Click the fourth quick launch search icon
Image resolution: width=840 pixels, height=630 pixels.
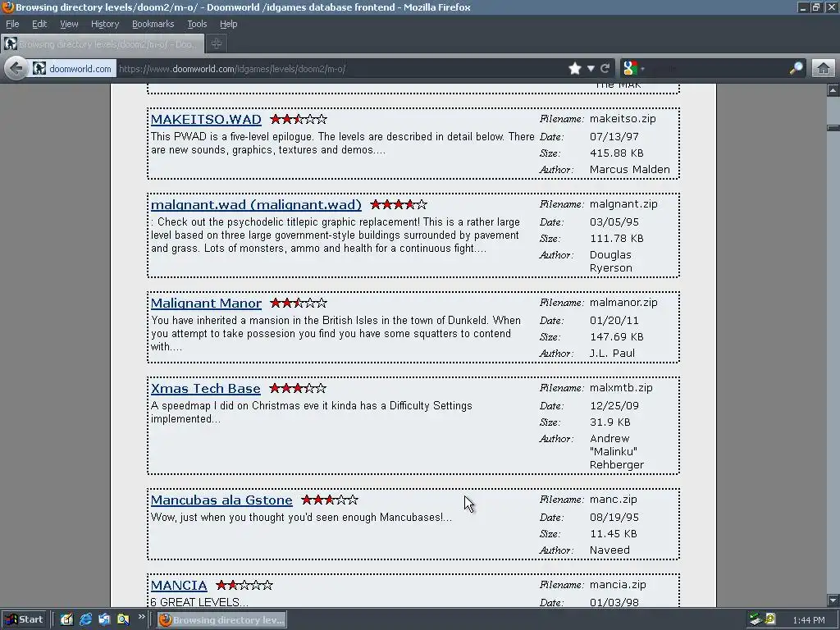(x=123, y=619)
